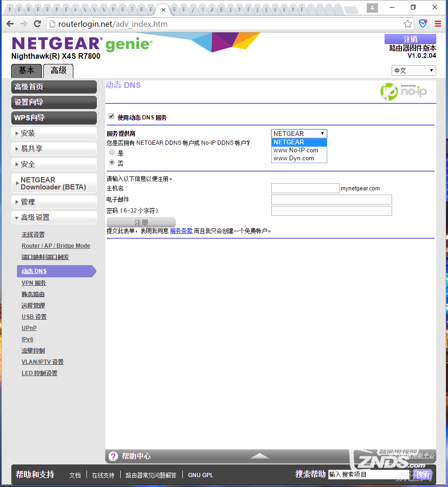Open the 文档 documentation link
The width and height of the screenshot is (448, 487).
click(x=75, y=475)
